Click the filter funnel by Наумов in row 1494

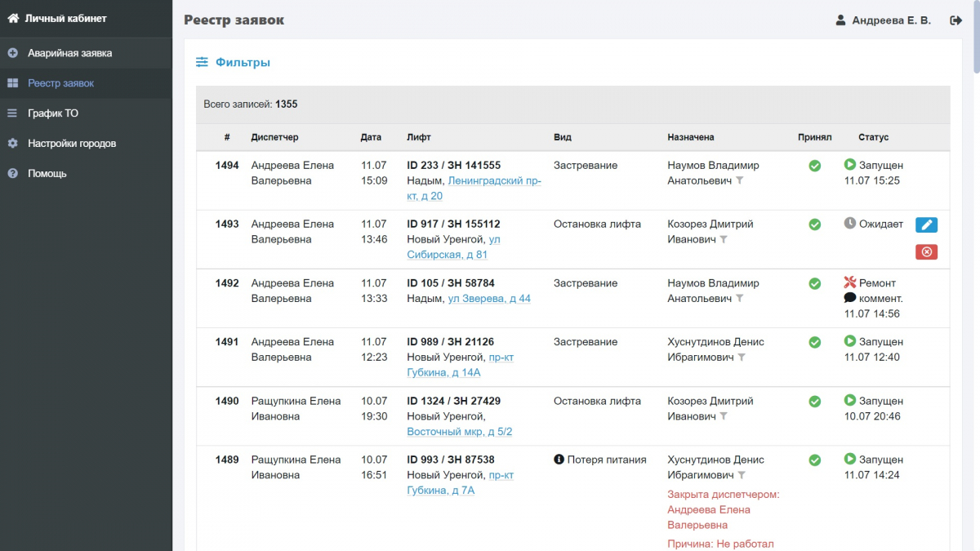(x=739, y=181)
